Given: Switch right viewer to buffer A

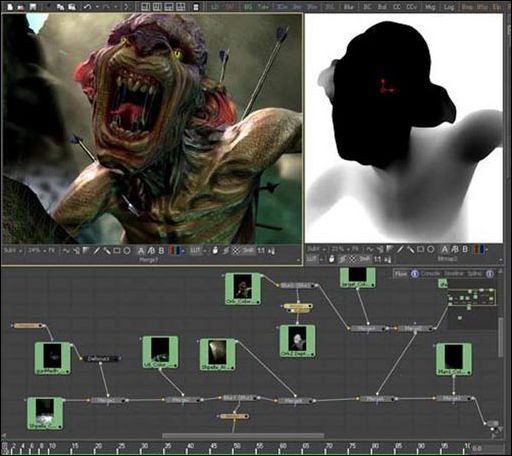Looking at the screenshot, I should [x=445, y=249].
